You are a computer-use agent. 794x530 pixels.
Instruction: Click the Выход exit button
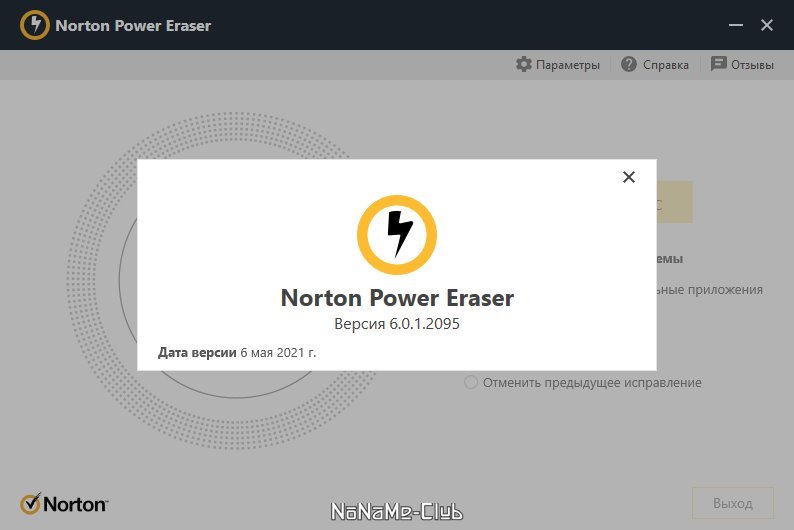[x=733, y=503]
